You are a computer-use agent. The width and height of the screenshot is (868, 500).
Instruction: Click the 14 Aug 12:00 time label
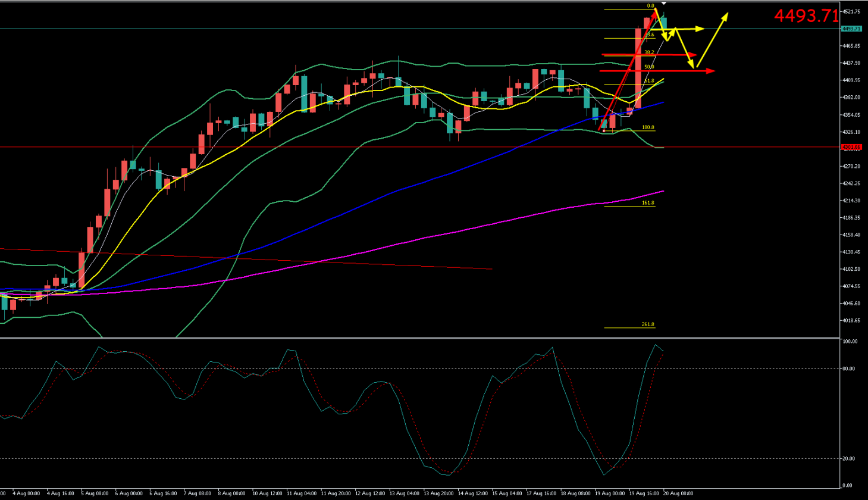(x=472, y=493)
